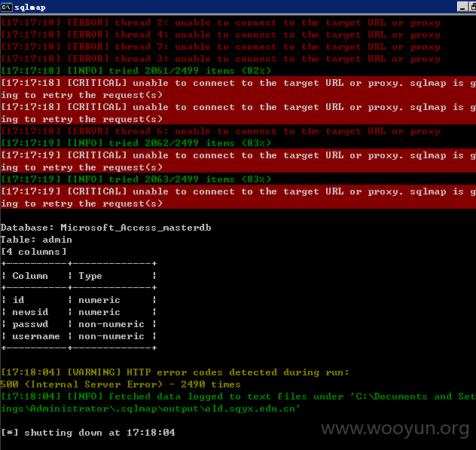Click the 17:17:19 CRITICAL message after 2063 items
The image size is (476, 450).
coord(238,197)
